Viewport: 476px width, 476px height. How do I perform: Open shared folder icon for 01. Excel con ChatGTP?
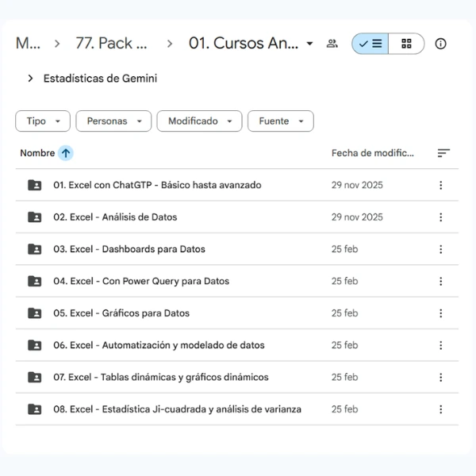coord(35,185)
